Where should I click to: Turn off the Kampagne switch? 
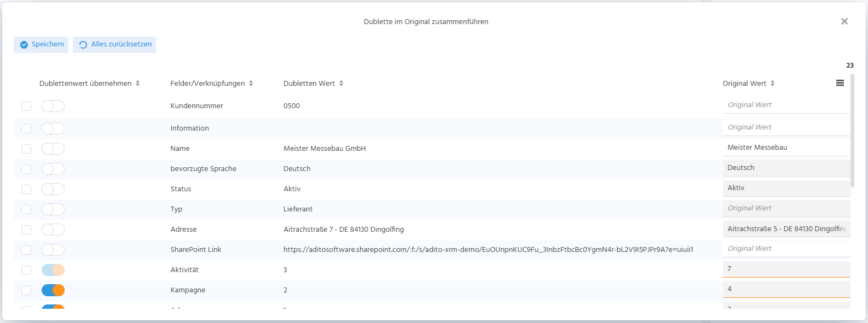(53, 290)
